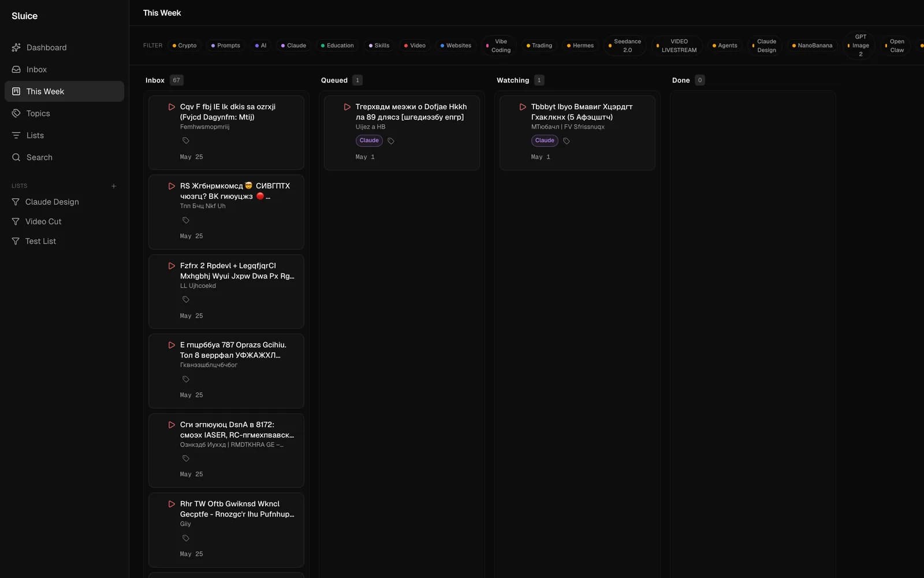924x578 pixels.
Task: Open the Inbox tray icon in sidebar
Action: pos(16,69)
